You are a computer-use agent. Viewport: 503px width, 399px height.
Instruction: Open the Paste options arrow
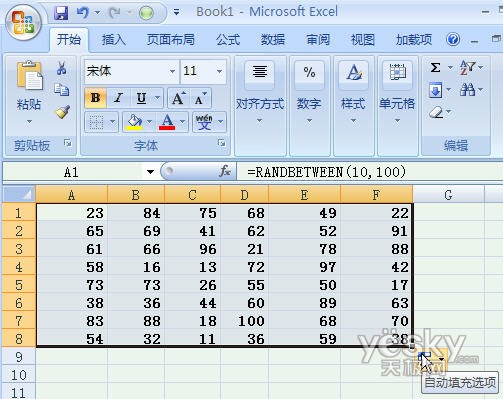coord(29,121)
